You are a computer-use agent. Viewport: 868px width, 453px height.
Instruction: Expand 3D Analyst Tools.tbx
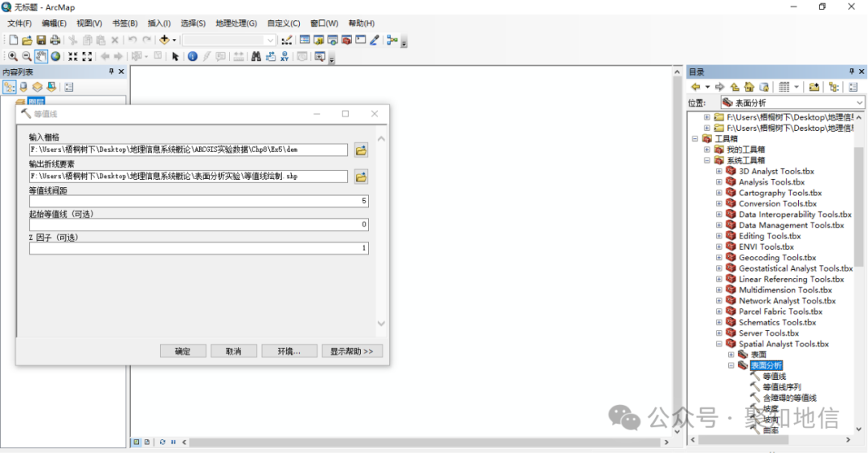719,171
